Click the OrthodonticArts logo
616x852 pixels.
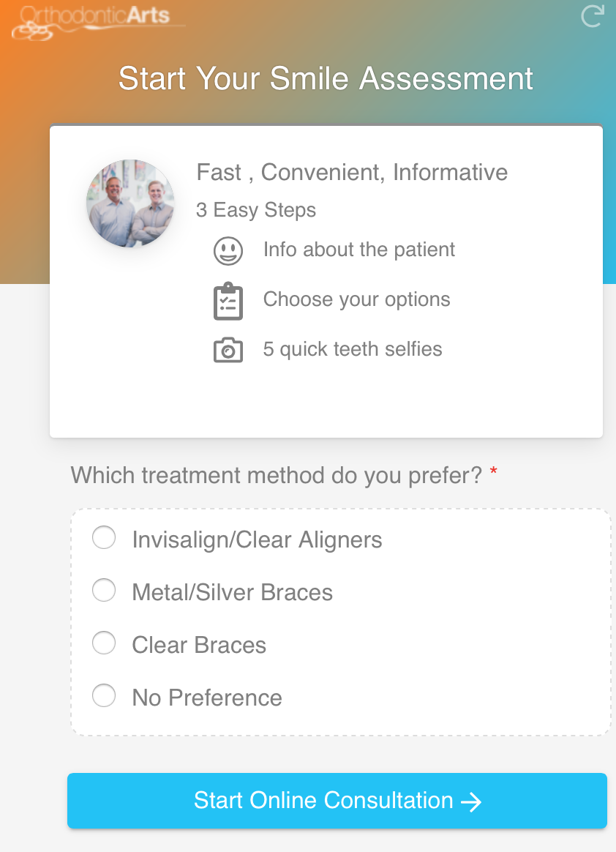[98, 23]
